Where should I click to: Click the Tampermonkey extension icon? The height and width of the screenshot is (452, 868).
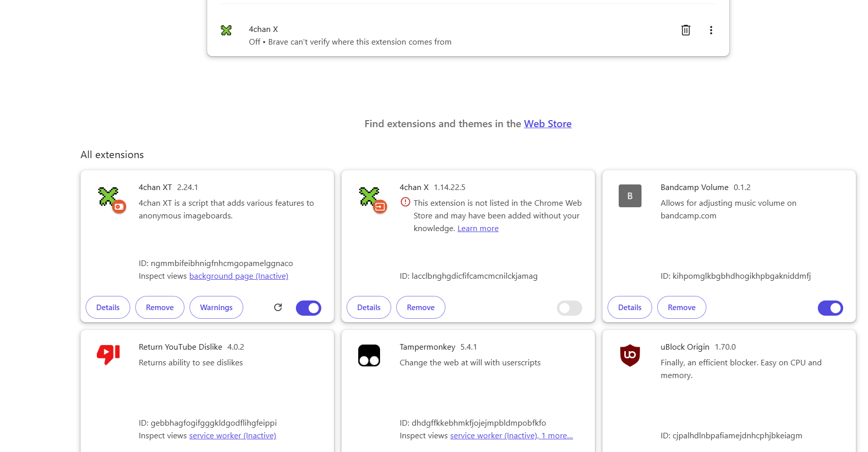coord(369,355)
